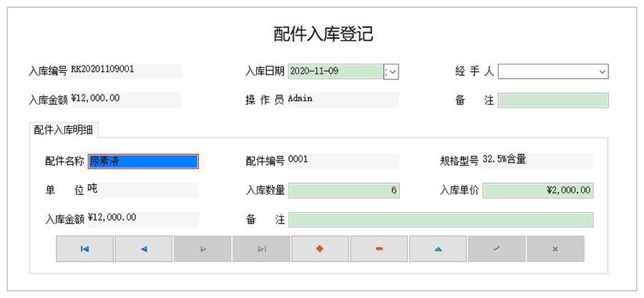Add a new detail row with plus icon
This screenshot has height=298, width=644.
[320, 249]
